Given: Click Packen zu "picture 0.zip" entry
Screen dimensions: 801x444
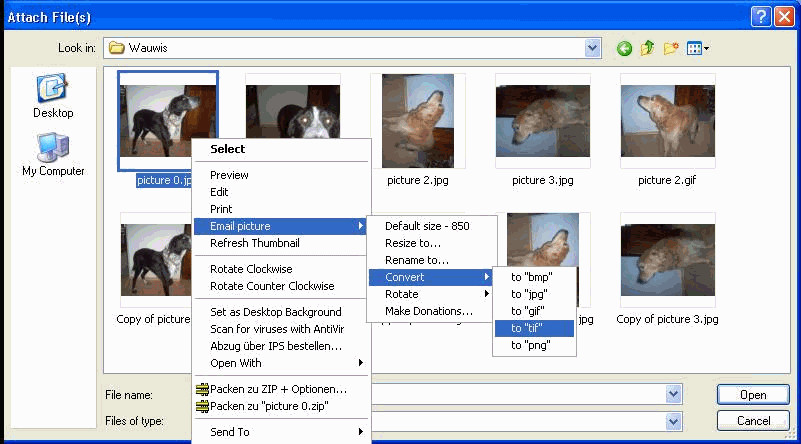Looking at the screenshot, I should click(269, 406).
